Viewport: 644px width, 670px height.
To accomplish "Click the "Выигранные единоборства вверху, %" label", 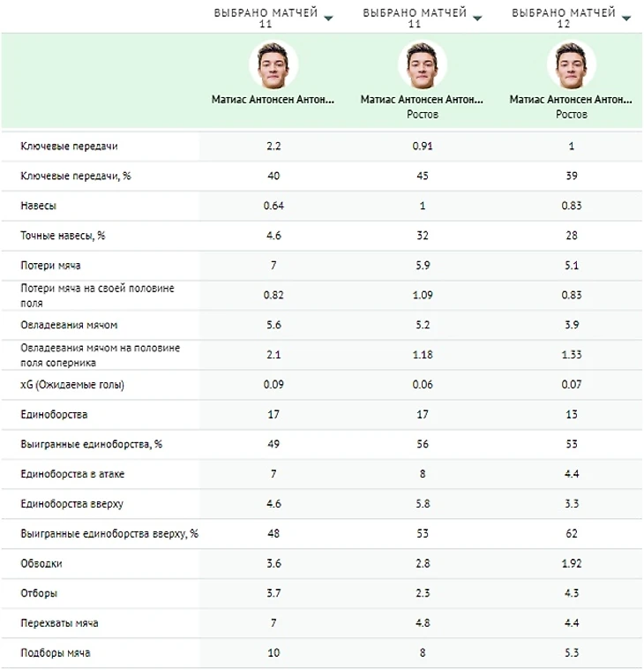I will click(109, 533).
